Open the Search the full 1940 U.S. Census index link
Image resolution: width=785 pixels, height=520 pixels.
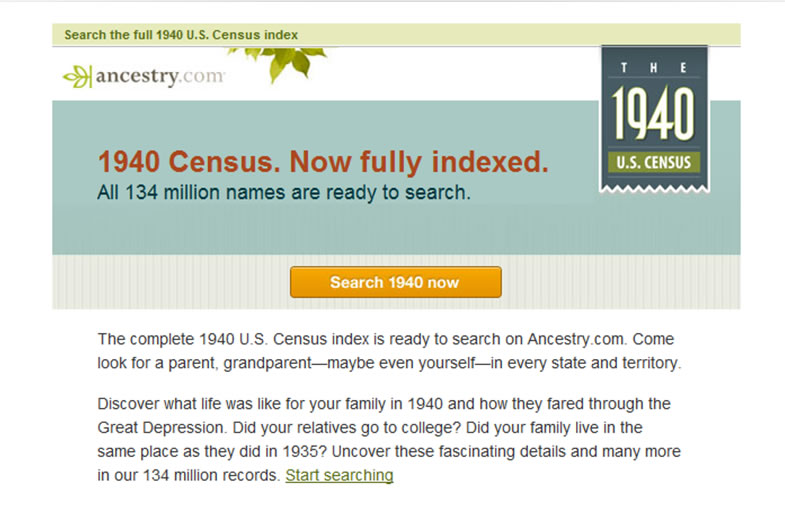(181, 35)
